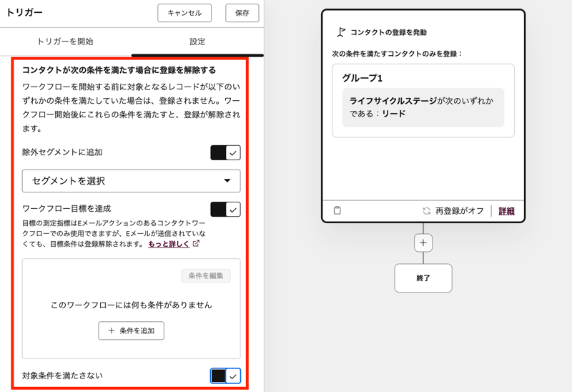Screen dimensions: 572x392
Task: Click the 条件を編集 button
Action: pos(206,275)
